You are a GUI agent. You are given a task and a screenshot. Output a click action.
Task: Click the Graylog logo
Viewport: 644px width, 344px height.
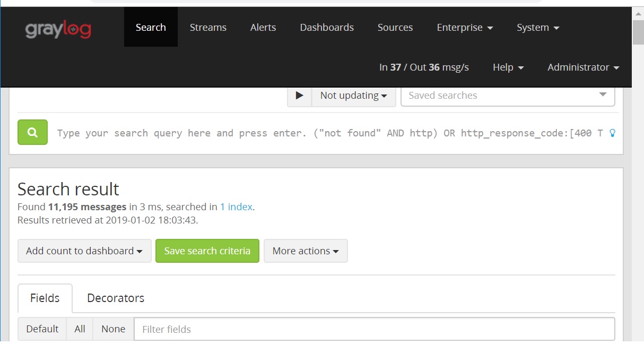[x=58, y=29]
